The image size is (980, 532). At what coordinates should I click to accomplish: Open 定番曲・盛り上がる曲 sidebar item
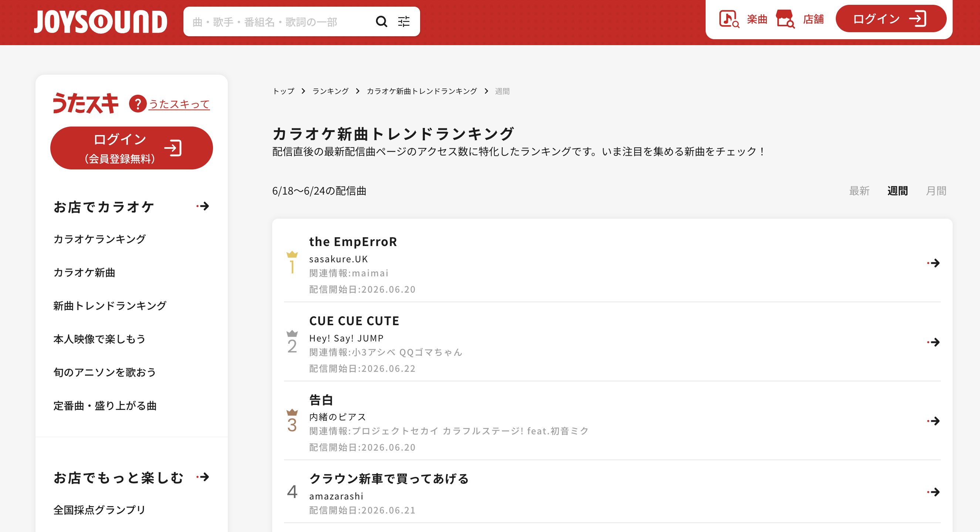point(105,406)
